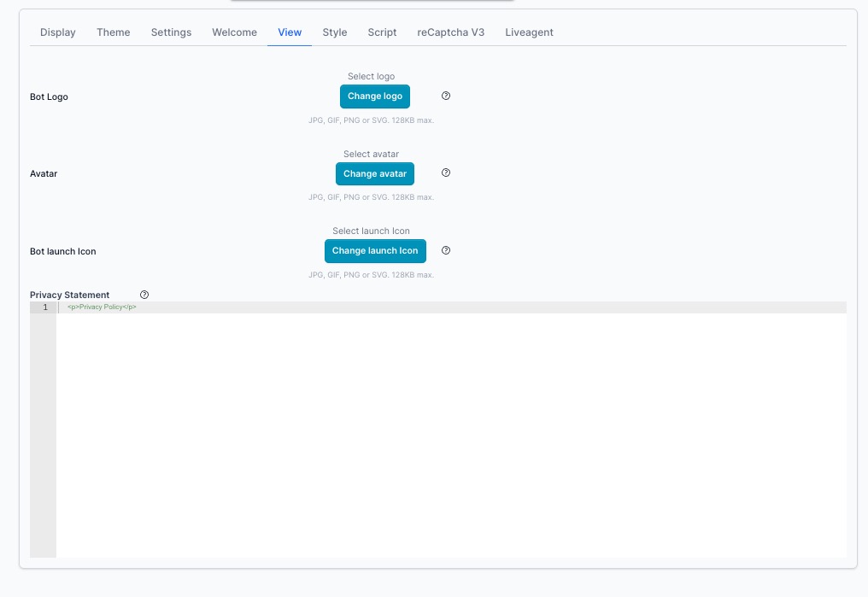868x597 pixels.
Task: Click the Privacy Statement label
Action: (69, 294)
